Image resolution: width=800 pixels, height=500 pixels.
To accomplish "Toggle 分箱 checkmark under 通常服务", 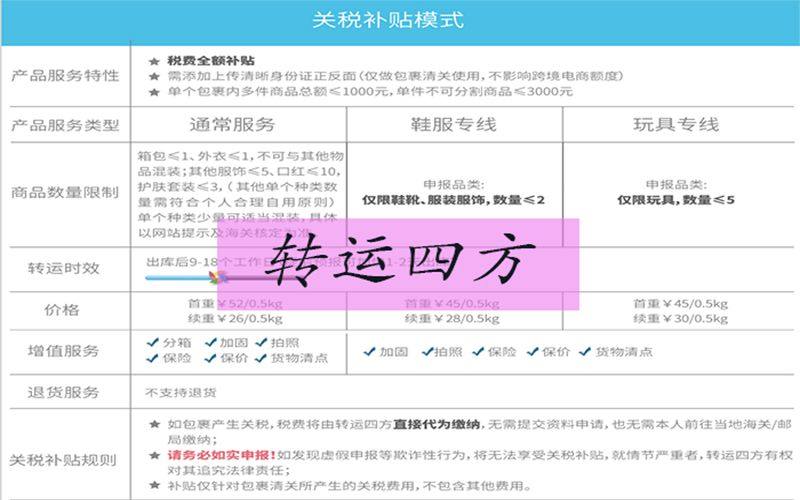I will [x=153, y=342].
